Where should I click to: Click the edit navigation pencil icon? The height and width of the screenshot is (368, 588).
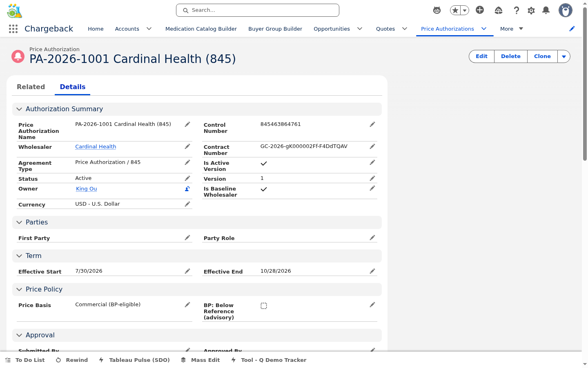(572, 29)
